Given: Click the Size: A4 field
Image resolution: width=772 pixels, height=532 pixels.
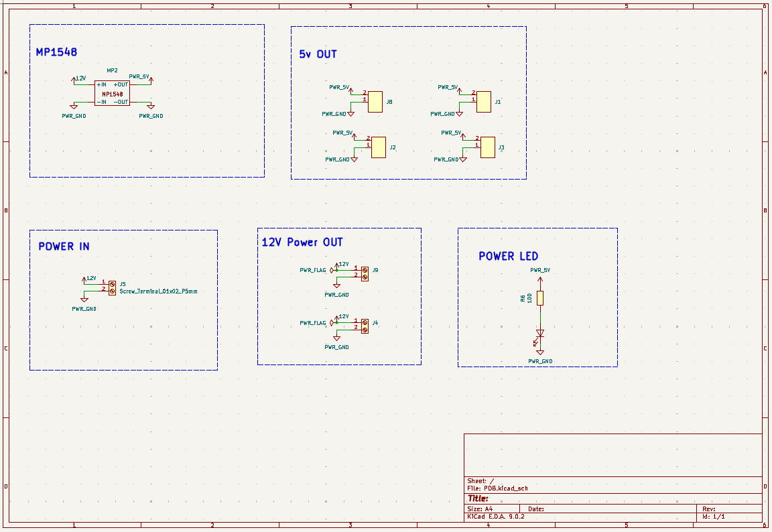Looking at the screenshot, I should point(480,509).
